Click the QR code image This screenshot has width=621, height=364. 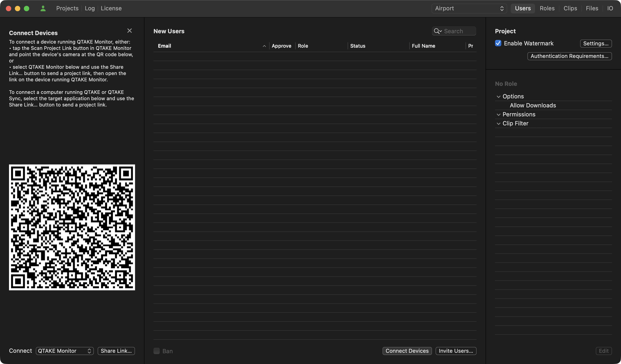coord(72,227)
